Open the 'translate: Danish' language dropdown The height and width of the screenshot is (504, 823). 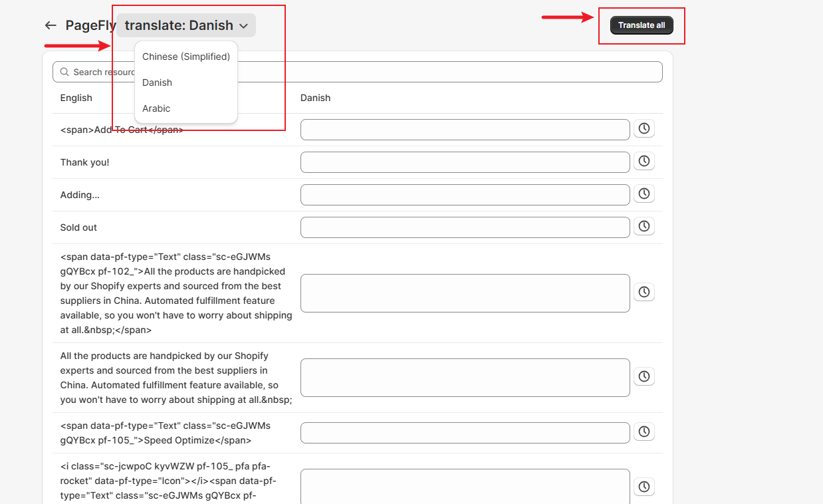point(186,25)
